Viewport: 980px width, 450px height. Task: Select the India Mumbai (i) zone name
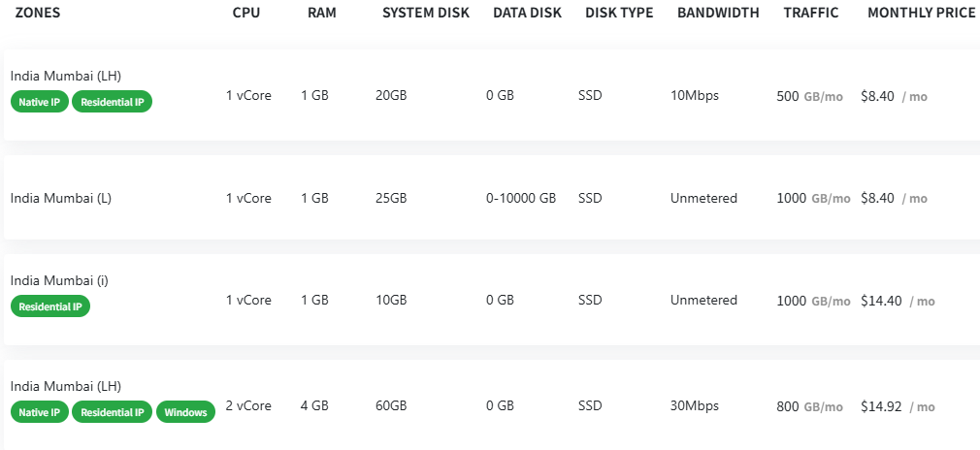click(x=59, y=280)
